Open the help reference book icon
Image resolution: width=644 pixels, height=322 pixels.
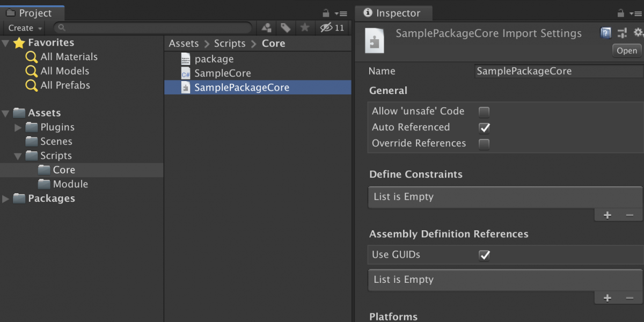point(605,33)
